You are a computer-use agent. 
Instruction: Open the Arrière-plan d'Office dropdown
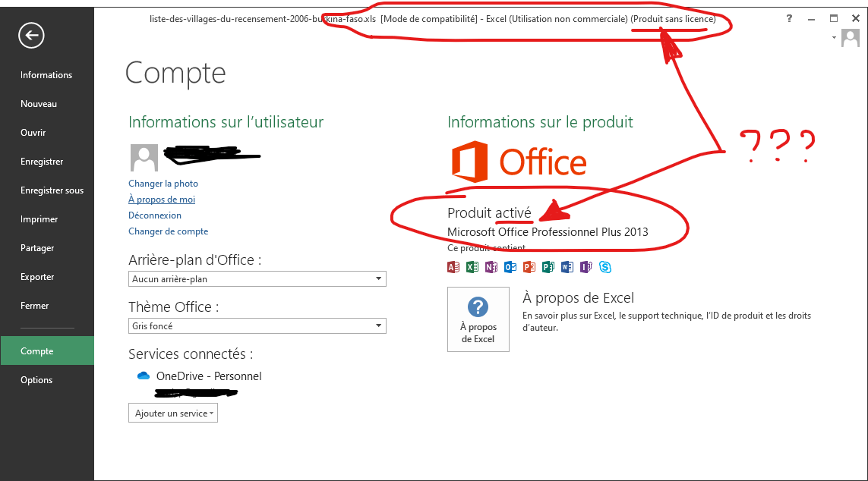[257, 278]
